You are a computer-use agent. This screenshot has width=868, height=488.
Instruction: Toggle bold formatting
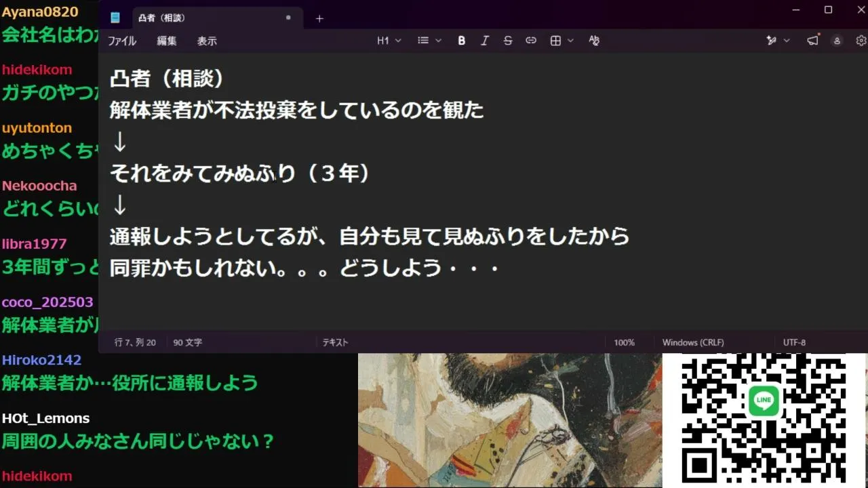point(462,41)
